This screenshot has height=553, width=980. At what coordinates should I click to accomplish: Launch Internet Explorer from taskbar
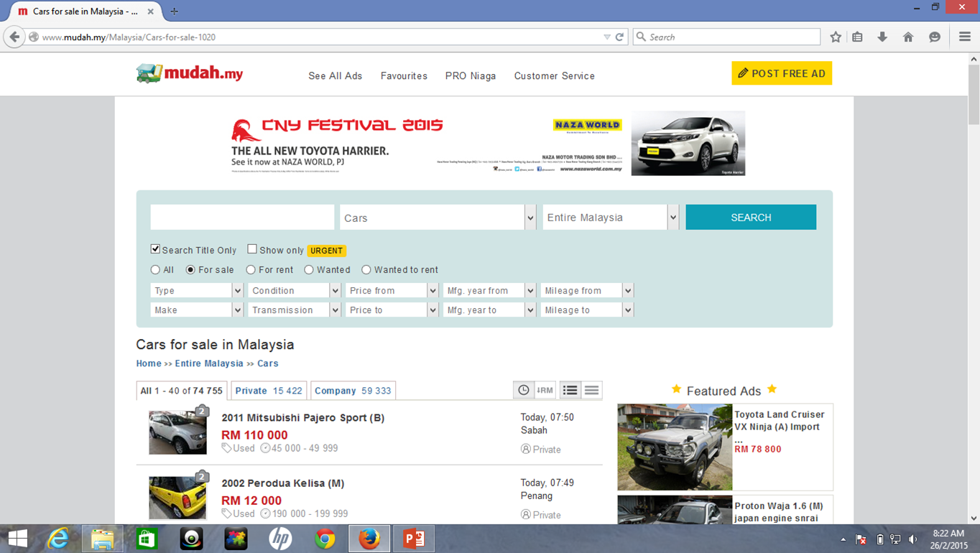[x=57, y=539]
